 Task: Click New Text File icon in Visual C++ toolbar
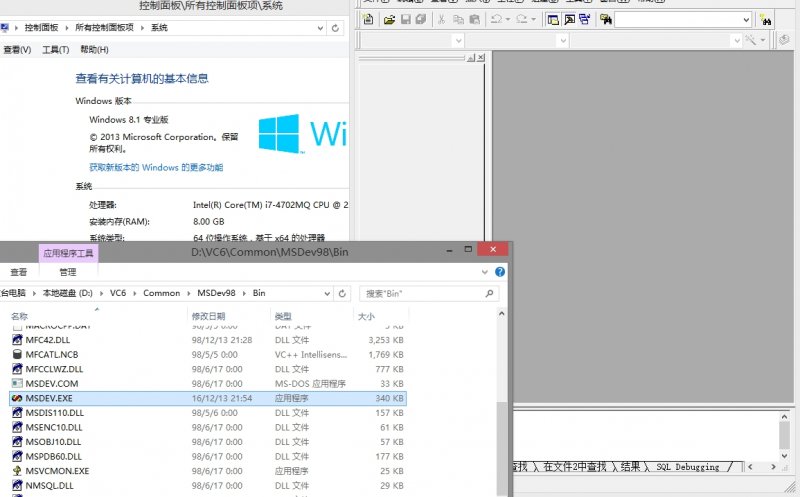[x=368, y=19]
